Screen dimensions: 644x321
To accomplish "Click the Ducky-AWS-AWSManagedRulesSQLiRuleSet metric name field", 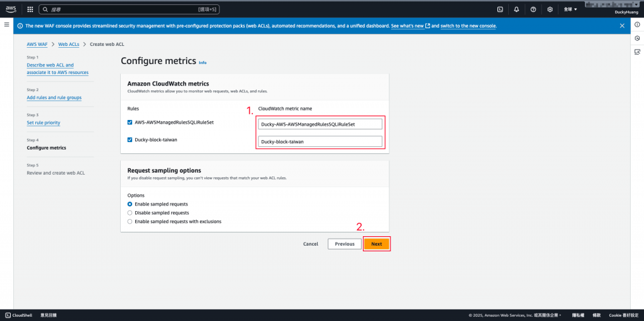I will [x=320, y=124].
